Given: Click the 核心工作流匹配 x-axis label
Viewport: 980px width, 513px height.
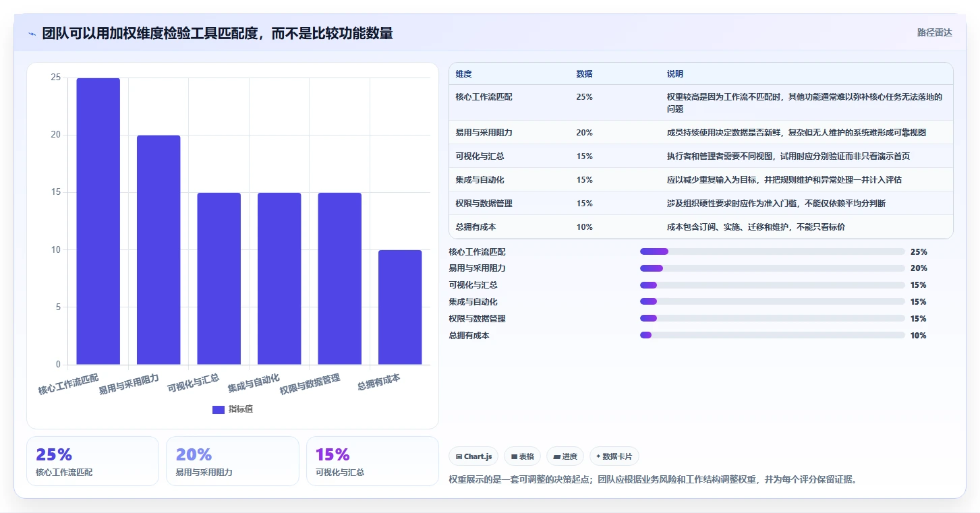Looking at the screenshot, I should pyautogui.click(x=68, y=384).
